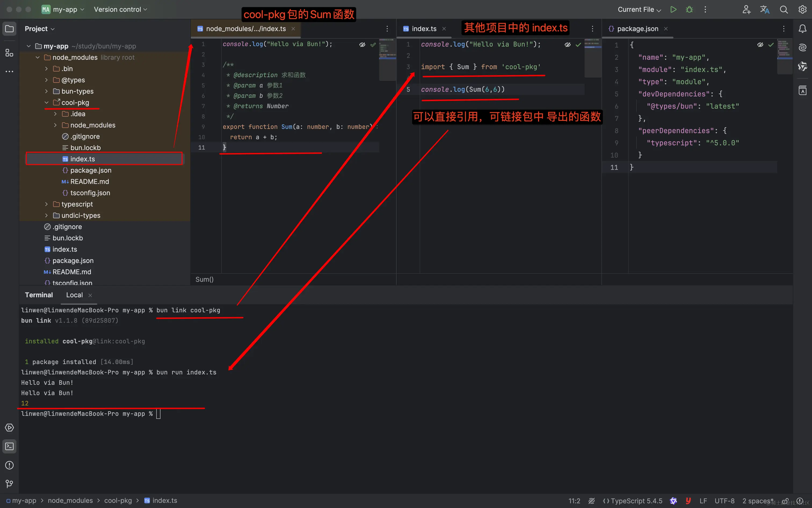Expand the bun-types folder
812x508 pixels.
[x=46, y=91]
